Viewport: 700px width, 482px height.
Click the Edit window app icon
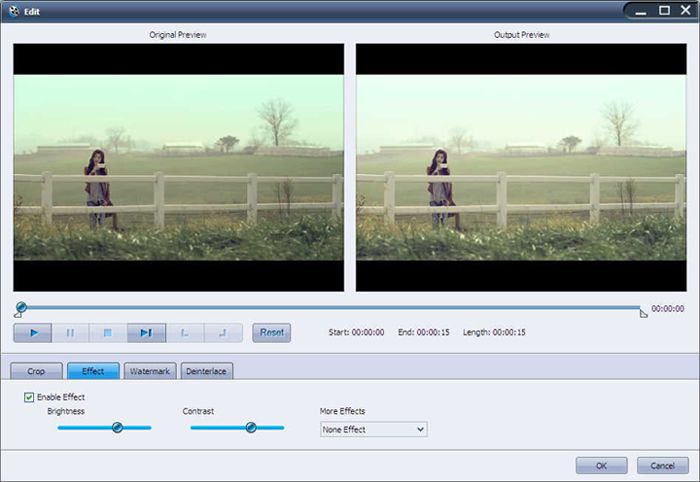[x=14, y=11]
